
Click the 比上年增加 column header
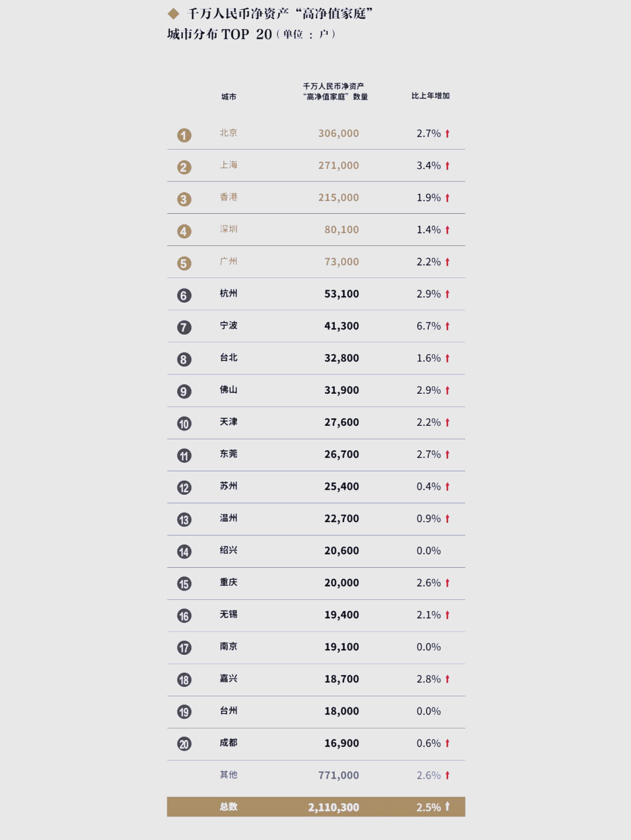[x=431, y=96]
